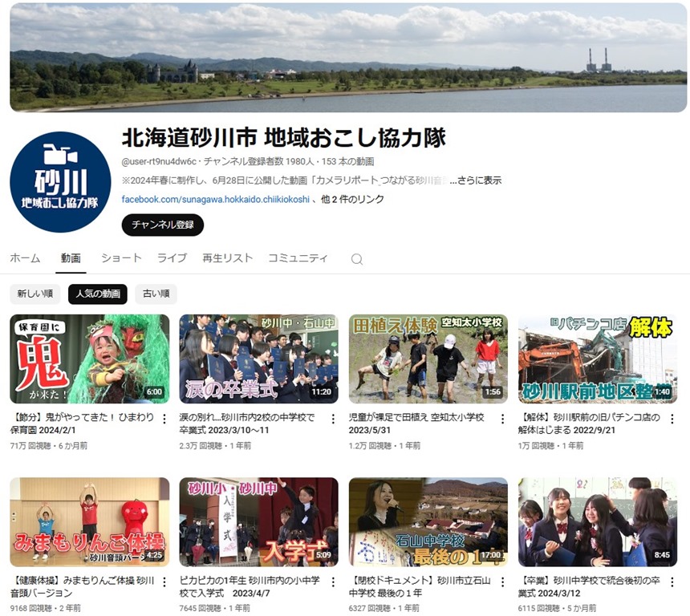Play the 卒業 砂川中学校 video thumbnail

597,522
